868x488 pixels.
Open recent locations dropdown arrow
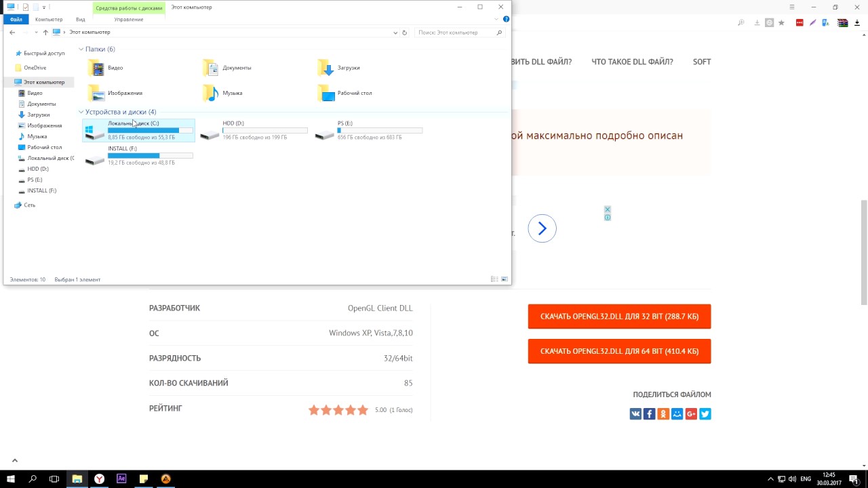tap(35, 33)
